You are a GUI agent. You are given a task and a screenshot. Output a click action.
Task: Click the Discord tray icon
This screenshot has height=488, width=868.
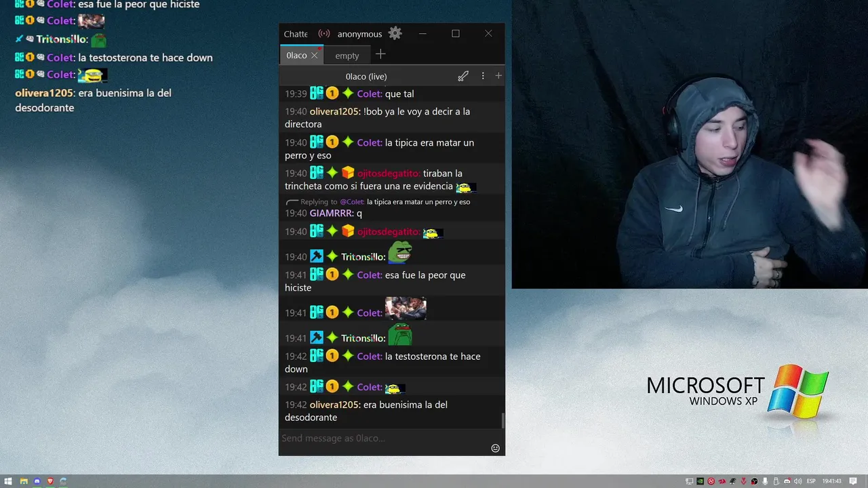point(787,481)
